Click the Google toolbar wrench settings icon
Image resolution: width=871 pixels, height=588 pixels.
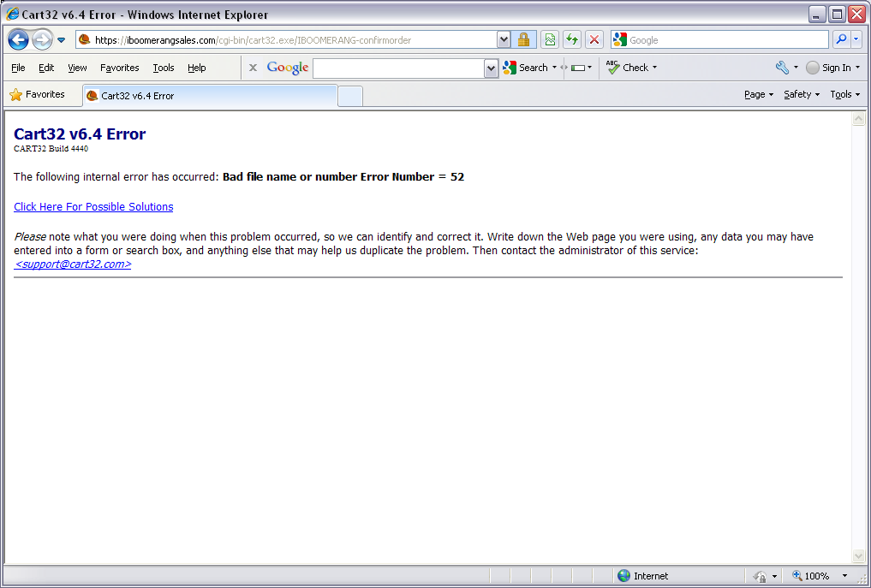click(x=782, y=68)
